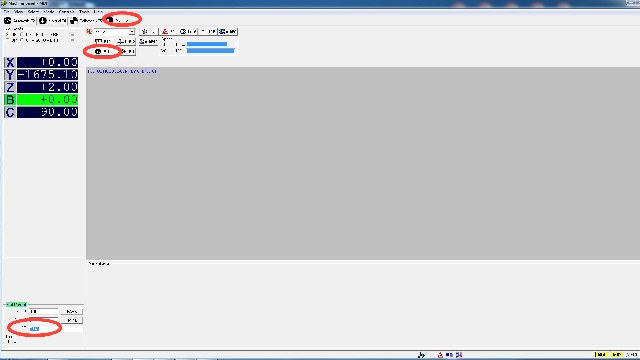The image size is (640, 360).
Task: Click the second yellow status bar indicator
Action: [x=617, y=355]
